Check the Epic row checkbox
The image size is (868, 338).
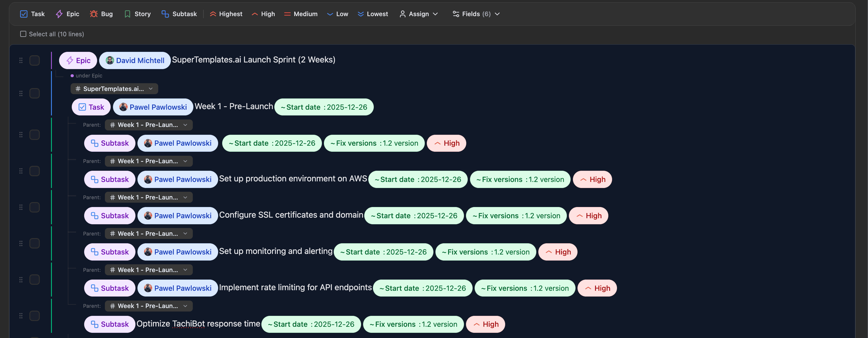point(35,60)
